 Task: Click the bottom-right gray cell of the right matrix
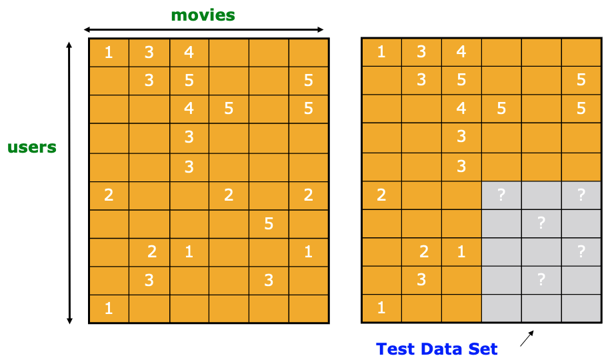pyautogui.click(x=581, y=308)
